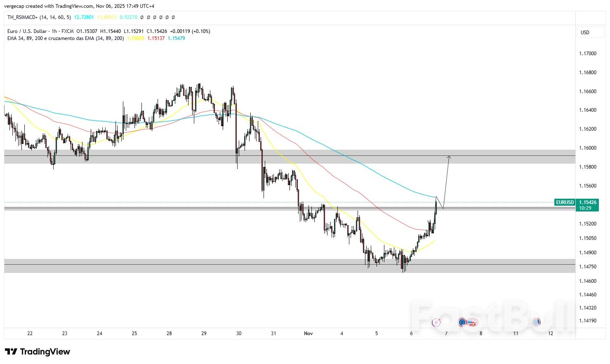The height and width of the screenshot is (364, 610).
Task: Click the current price 1.15426 countdown label
Action: pyautogui.click(x=587, y=205)
